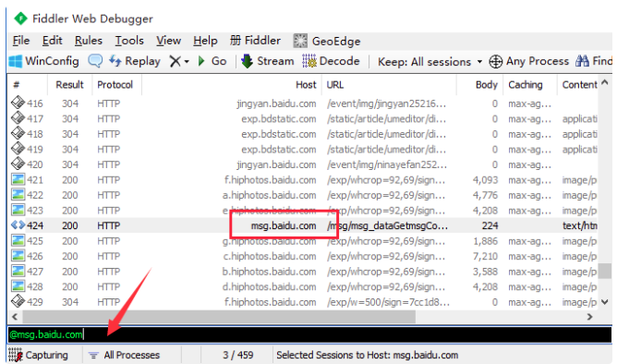617x364 pixels.
Task: Select session 425 image icon
Action: click(18, 240)
